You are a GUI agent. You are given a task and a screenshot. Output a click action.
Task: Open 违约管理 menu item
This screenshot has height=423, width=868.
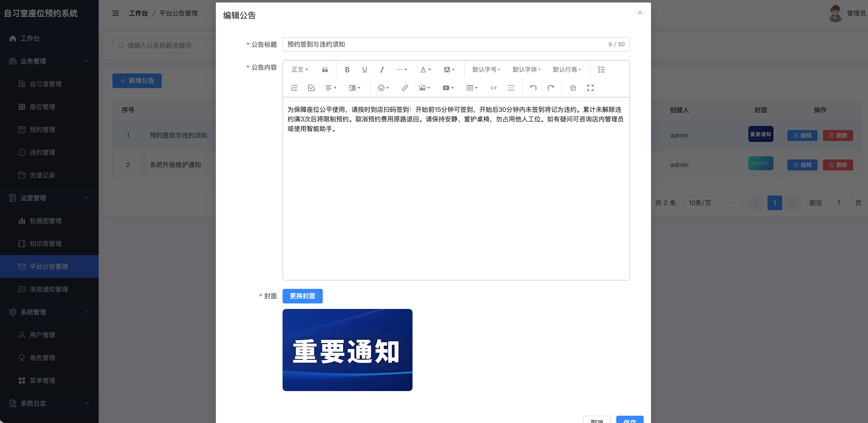[49, 152]
